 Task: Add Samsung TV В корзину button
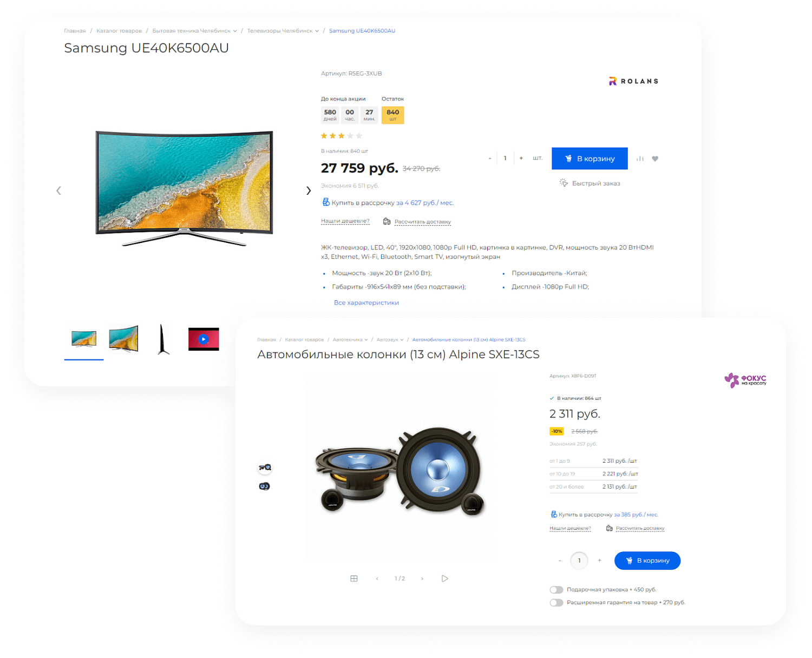(590, 159)
